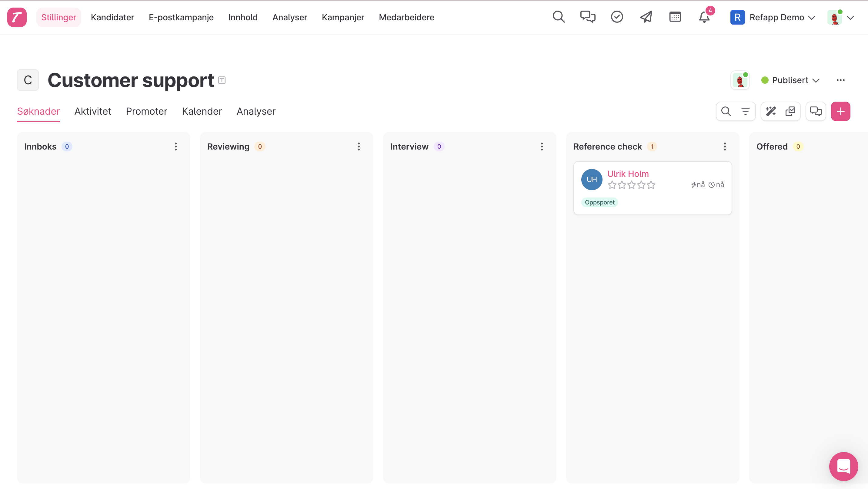Open the messages chat icon in top bar

point(588,17)
